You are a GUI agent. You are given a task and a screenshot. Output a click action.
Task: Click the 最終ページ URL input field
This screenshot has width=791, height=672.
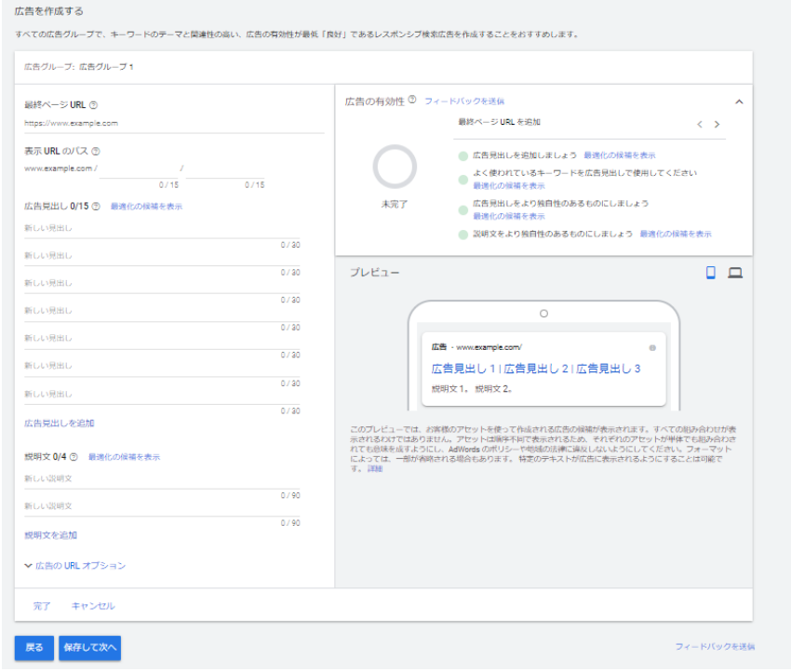tap(174, 123)
